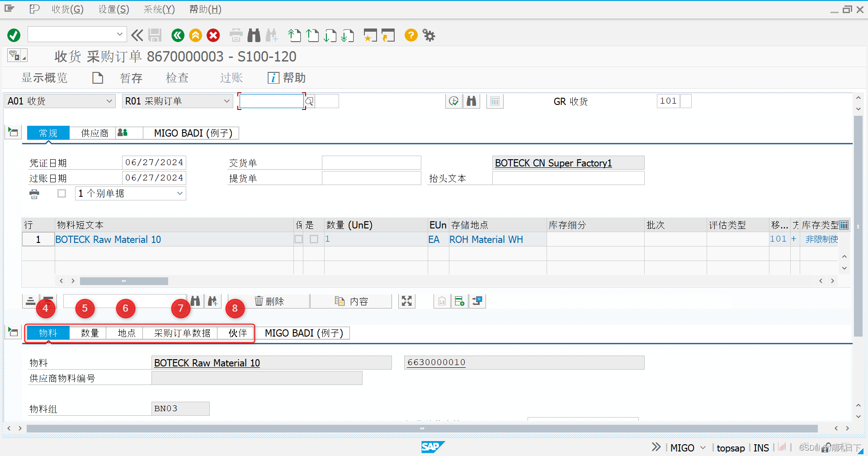The width and height of the screenshot is (868, 456).
Task: Select the header MIGO BADI (例子) tab
Action: pos(193,133)
